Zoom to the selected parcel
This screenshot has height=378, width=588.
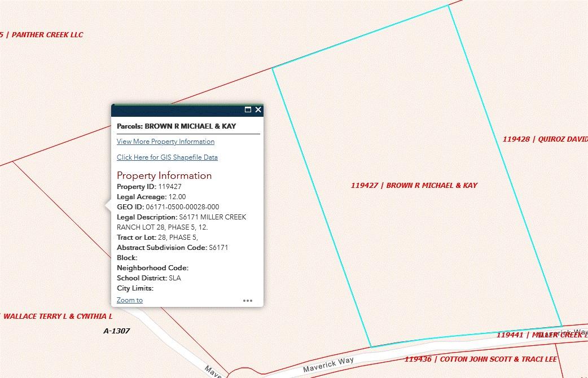tap(129, 300)
